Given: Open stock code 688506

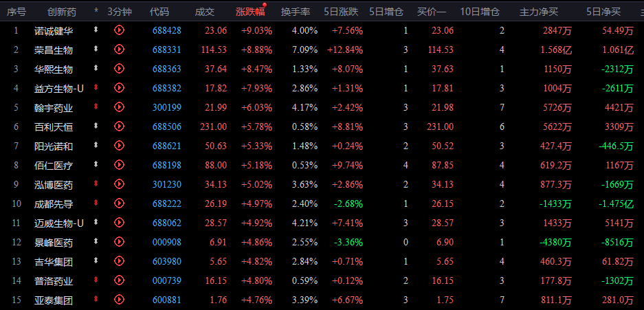Looking at the screenshot, I should click(x=167, y=127).
